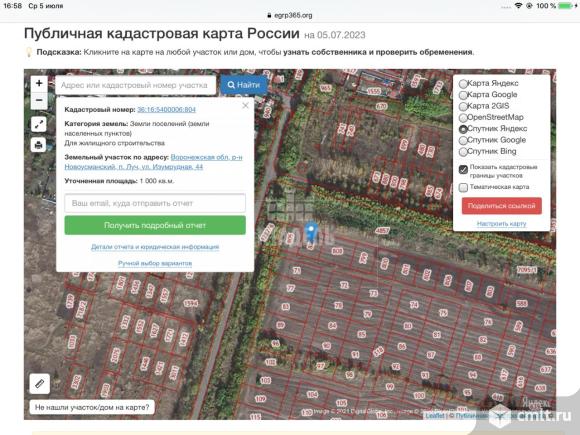Image resolution: width=580 pixels, height=435 pixels.
Task: Click the Wi-Fi status icon
Action: 518,6
